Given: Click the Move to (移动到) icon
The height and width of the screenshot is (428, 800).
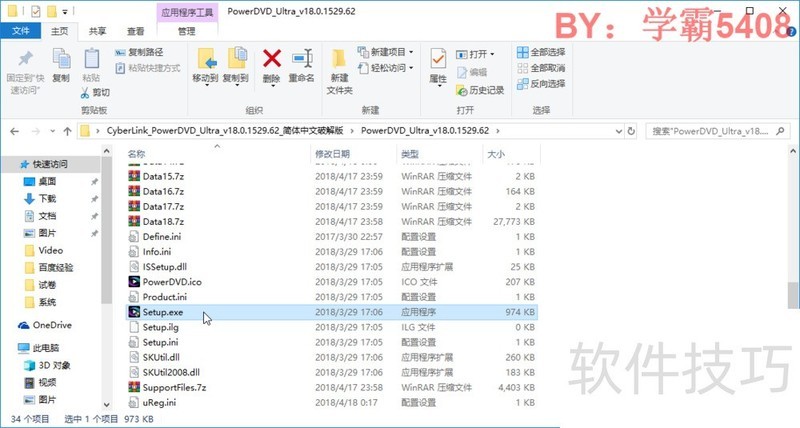Looking at the screenshot, I should coord(206,59).
